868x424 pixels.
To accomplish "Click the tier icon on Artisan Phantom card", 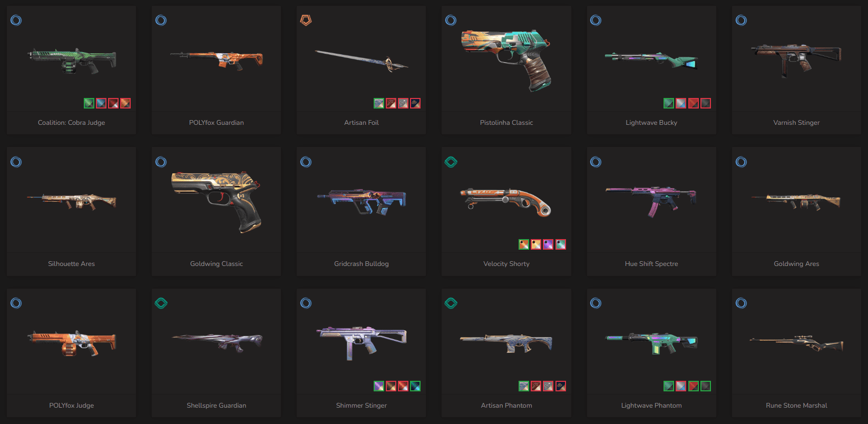I will [x=451, y=303].
